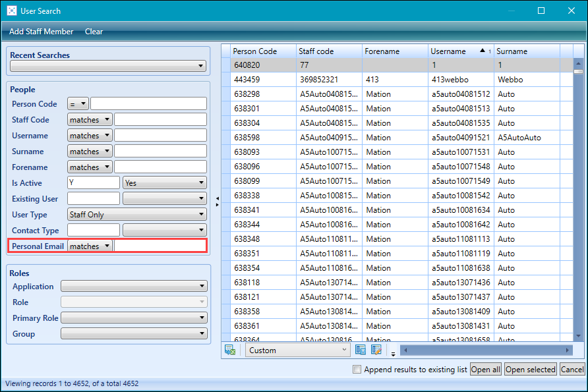Image resolution: width=588 pixels, height=392 pixels.
Task: Open Personal Email matches dropdown
Action: pyautogui.click(x=90, y=246)
